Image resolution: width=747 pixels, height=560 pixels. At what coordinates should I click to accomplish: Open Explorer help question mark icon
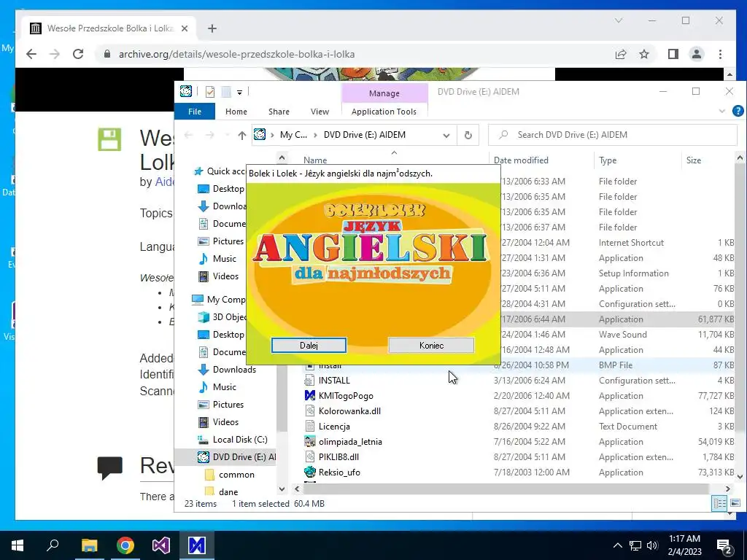coord(738,112)
